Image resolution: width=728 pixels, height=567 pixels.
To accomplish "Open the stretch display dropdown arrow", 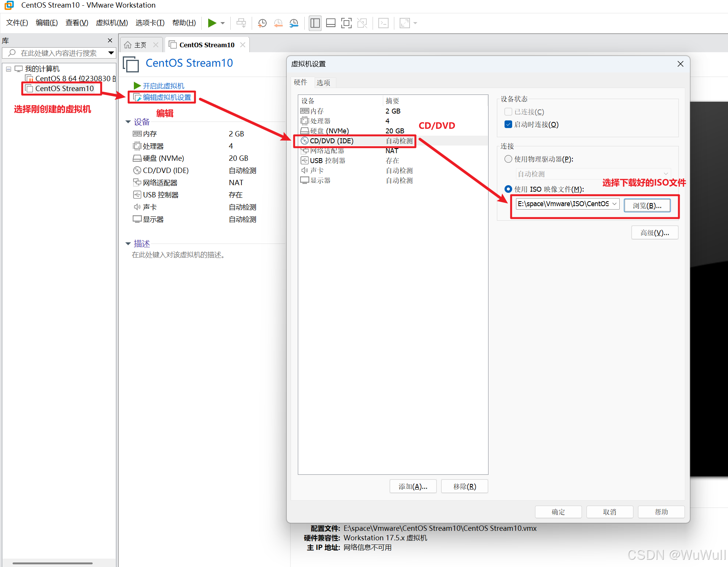I will (415, 23).
